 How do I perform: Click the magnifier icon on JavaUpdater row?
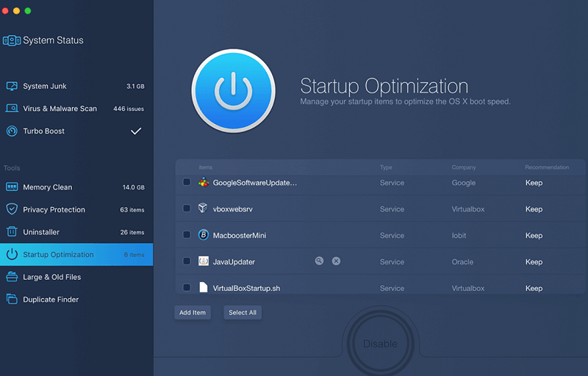click(x=319, y=261)
